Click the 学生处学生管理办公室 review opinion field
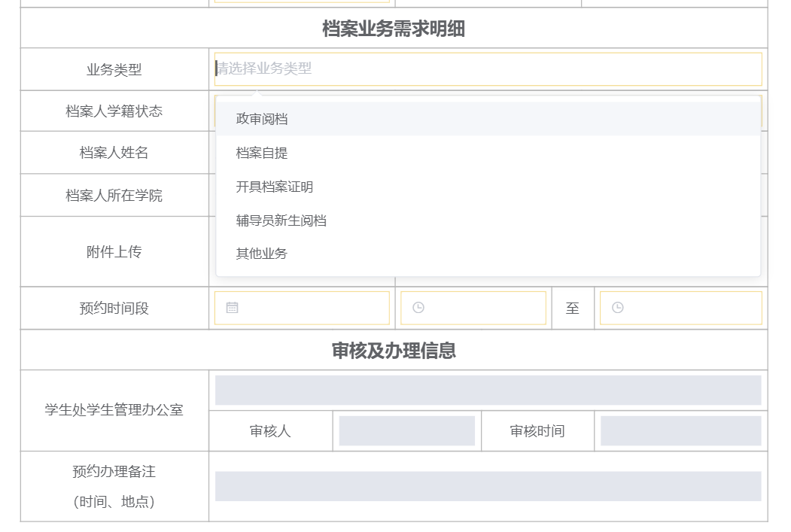 pos(488,391)
